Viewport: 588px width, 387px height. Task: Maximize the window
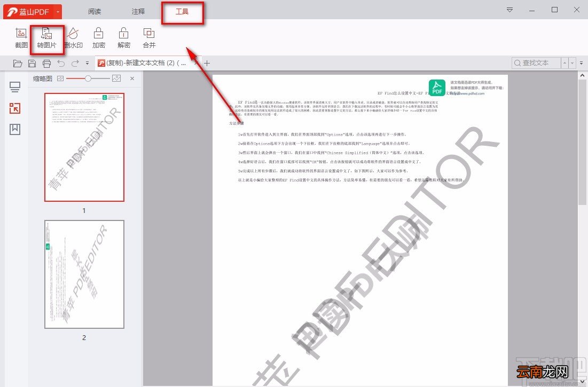click(555, 10)
